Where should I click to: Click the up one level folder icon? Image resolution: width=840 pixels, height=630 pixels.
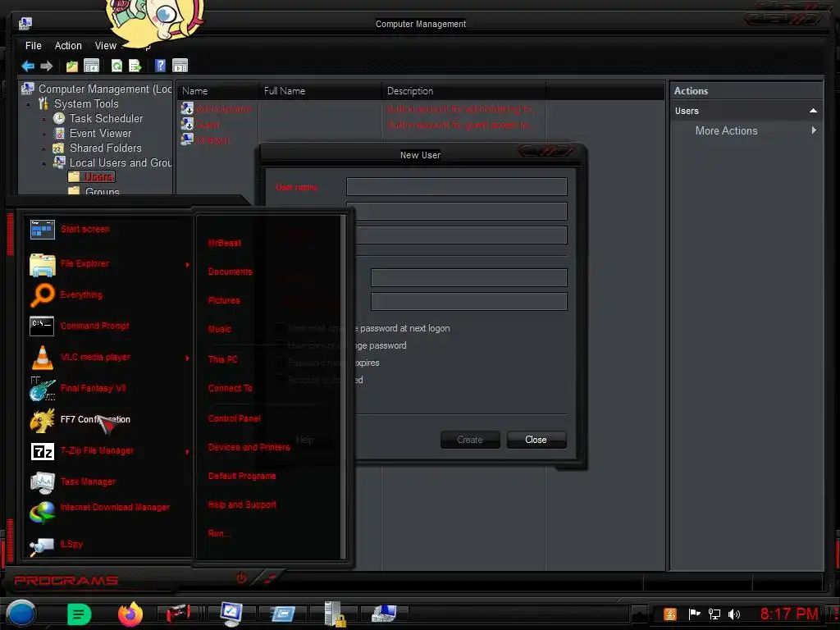click(x=72, y=66)
